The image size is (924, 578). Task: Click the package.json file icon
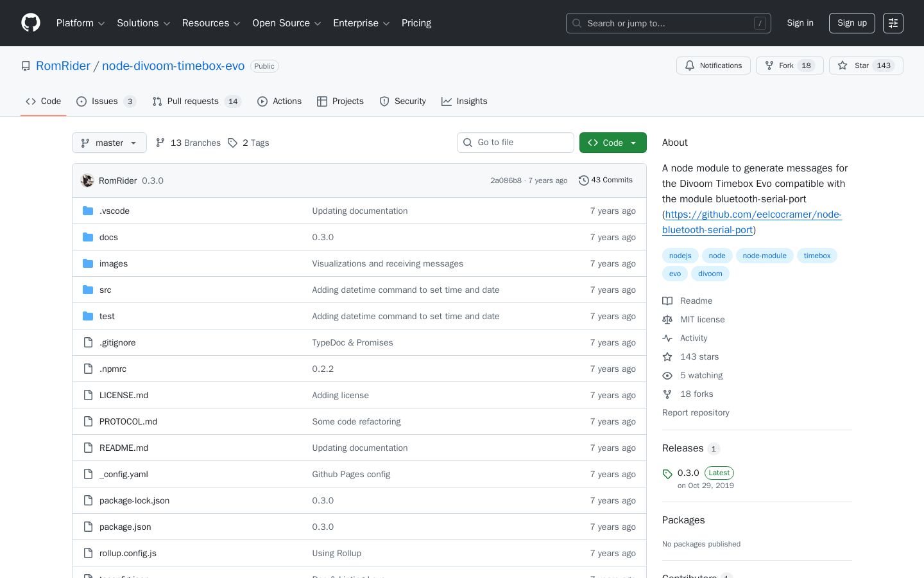coord(88,527)
